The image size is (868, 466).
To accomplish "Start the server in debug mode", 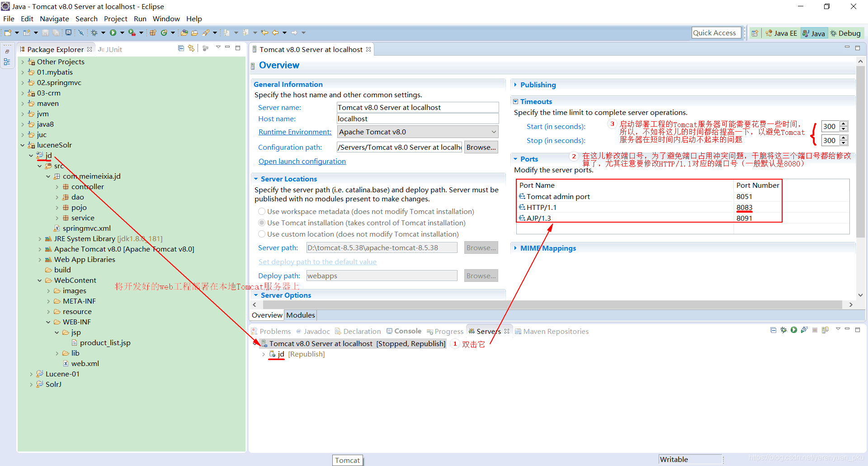I will click(x=783, y=330).
